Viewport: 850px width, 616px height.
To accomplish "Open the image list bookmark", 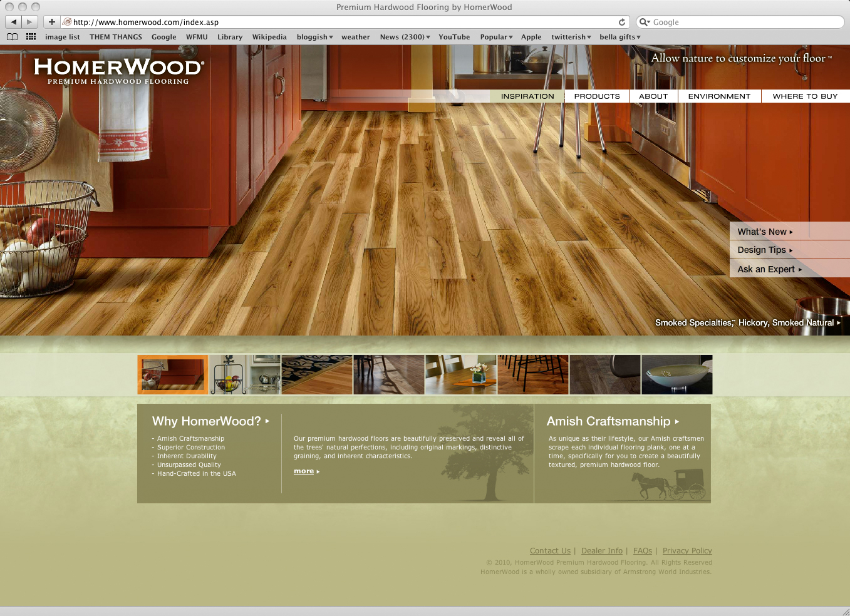I will point(63,37).
